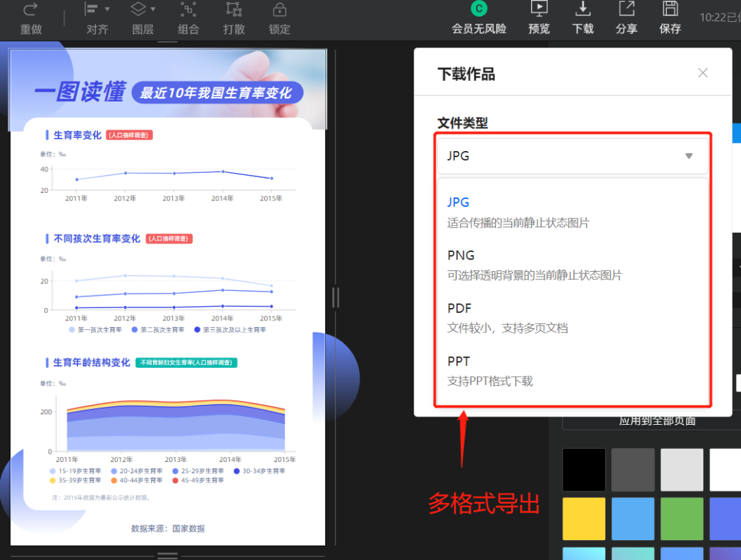Image resolution: width=741 pixels, height=560 pixels.
Task: Select PPT format option
Action: coord(572,371)
